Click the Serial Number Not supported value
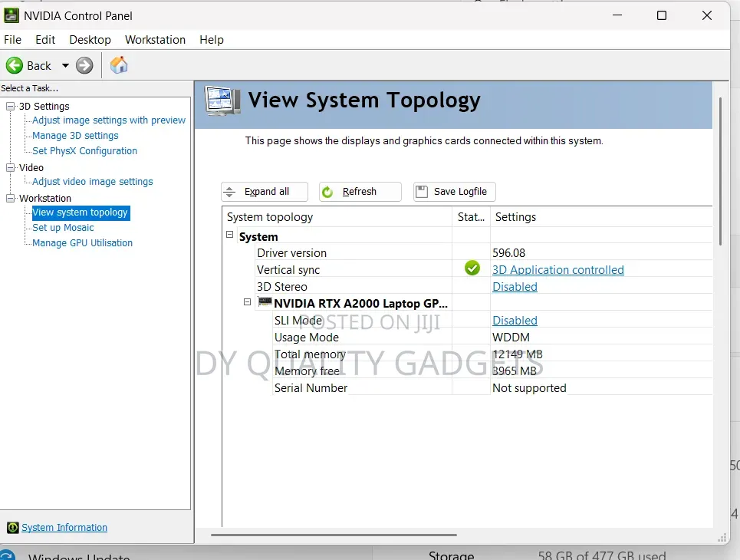The height and width of the screenshot is (560, 740). [530, 388]
